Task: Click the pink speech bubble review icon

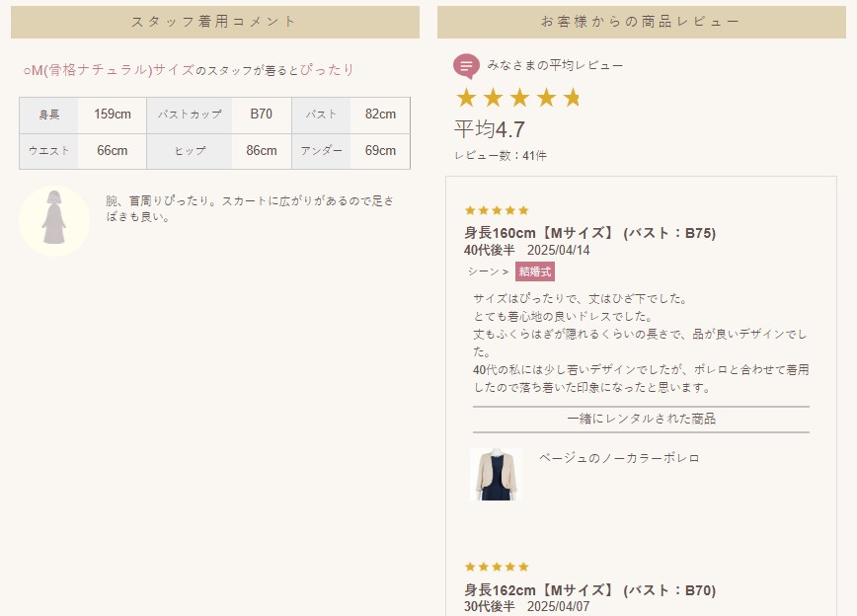Action: coord(466,66)
